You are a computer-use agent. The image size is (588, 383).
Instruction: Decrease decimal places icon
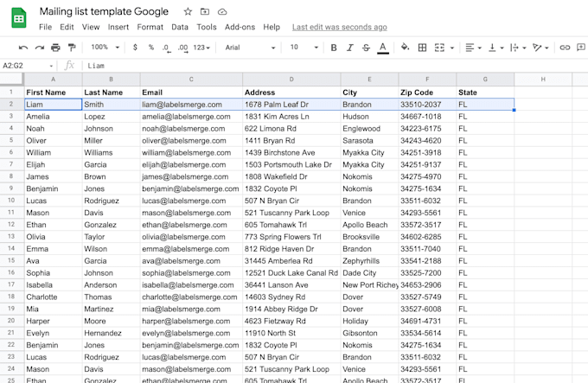coord(166,48)
